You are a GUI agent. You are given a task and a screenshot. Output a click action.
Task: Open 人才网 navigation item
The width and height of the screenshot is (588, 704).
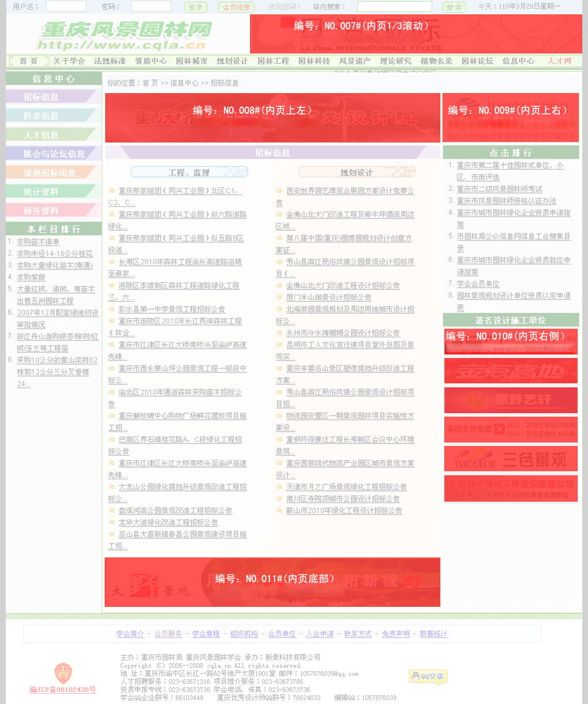(x=559, y=61)
